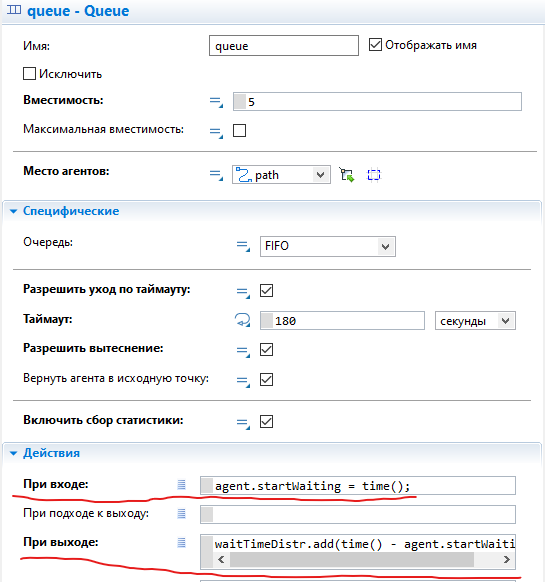Enable the Исключить checkbox
The height and width of the screenshot is (582, 545).
coord(29,73)
